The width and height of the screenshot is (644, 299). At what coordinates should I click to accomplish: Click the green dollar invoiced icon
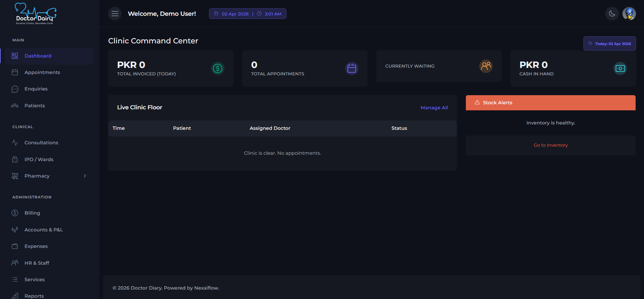coord(217,69)
